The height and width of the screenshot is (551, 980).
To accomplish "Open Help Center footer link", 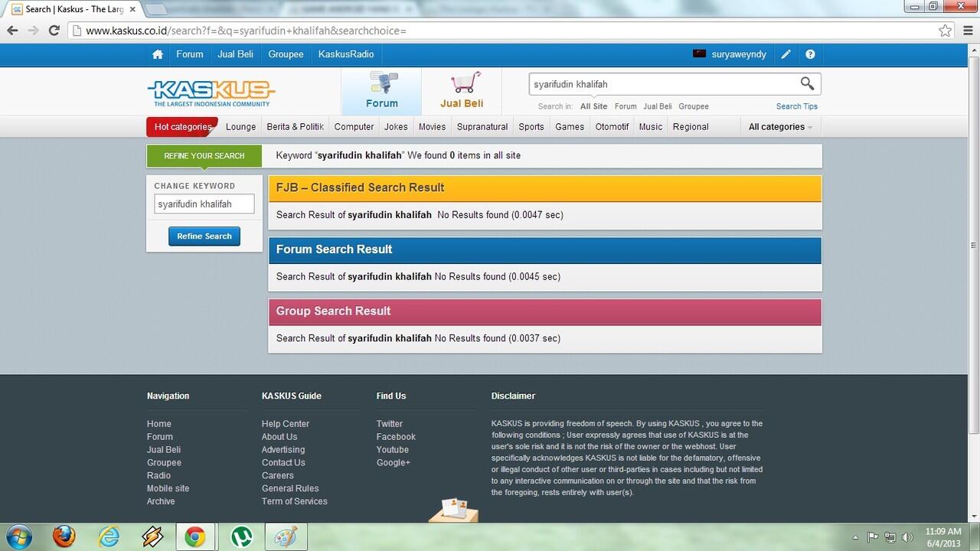I will click(x=286, y=424).
